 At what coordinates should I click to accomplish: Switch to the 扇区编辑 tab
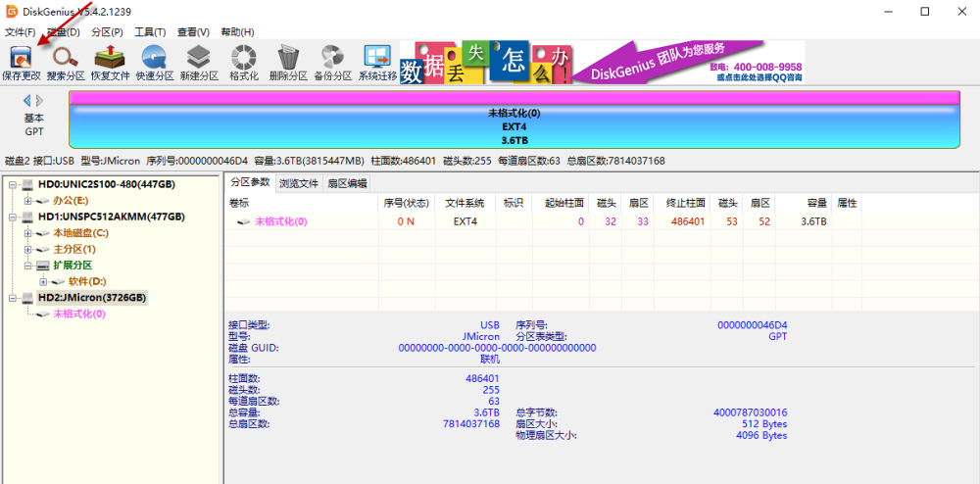[347, 183]
